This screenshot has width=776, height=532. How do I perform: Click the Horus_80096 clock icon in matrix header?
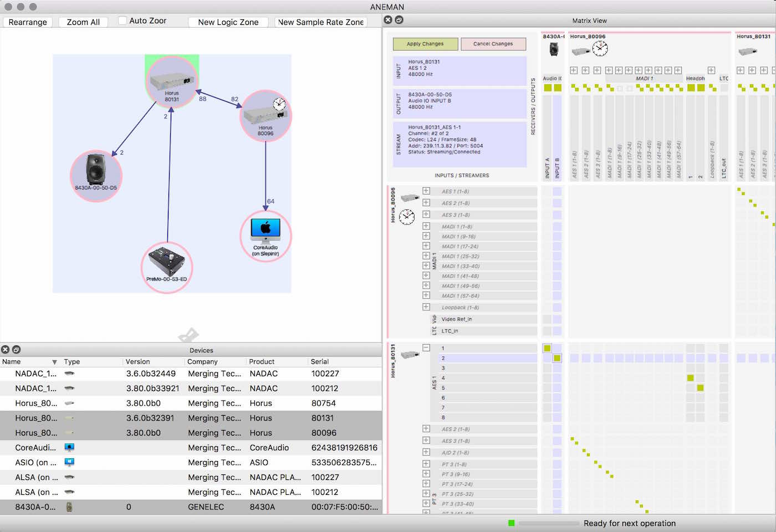(x=600, y=49)
